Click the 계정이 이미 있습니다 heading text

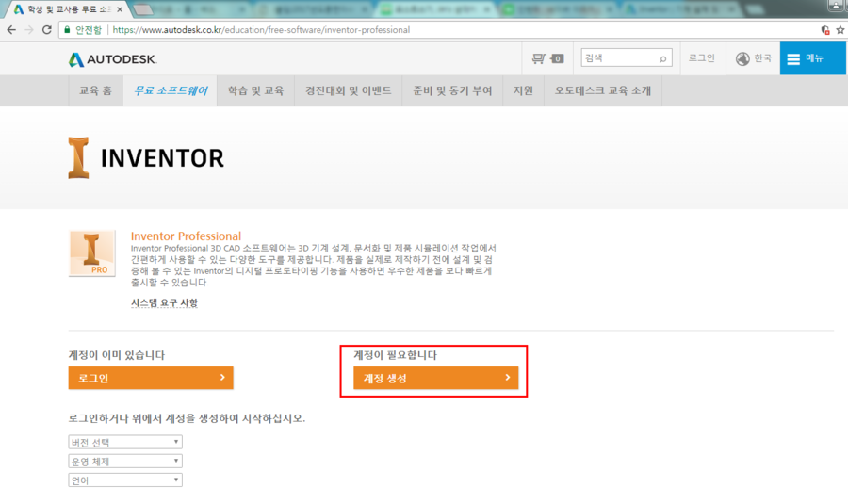117,355
